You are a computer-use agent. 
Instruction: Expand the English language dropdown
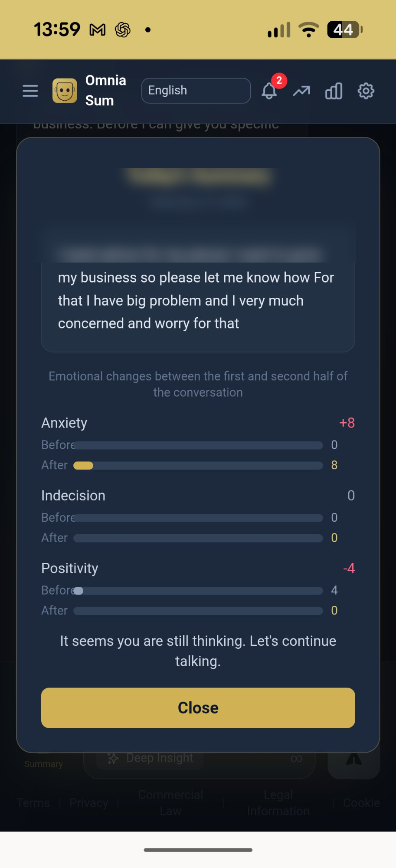pos(196,91)
